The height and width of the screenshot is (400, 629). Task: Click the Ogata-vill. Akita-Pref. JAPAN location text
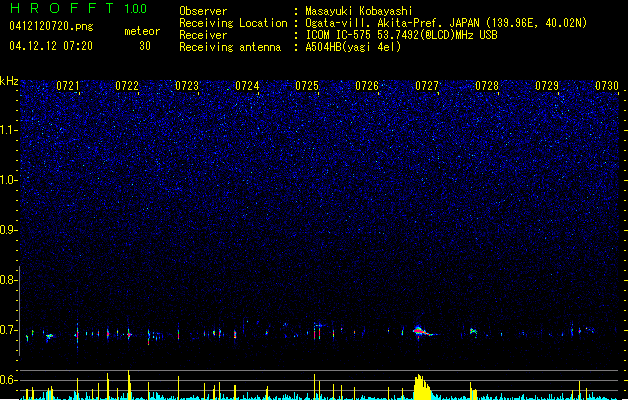pos(446,23)
